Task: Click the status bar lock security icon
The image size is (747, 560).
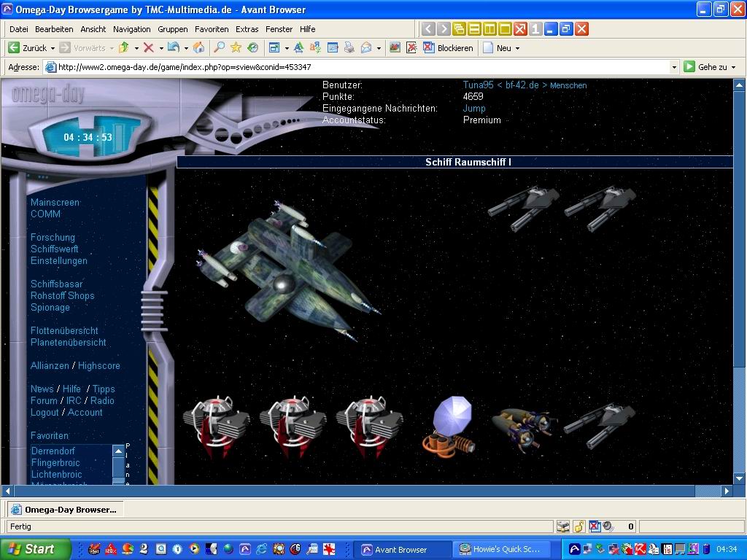Action: (x=578, y=526)
